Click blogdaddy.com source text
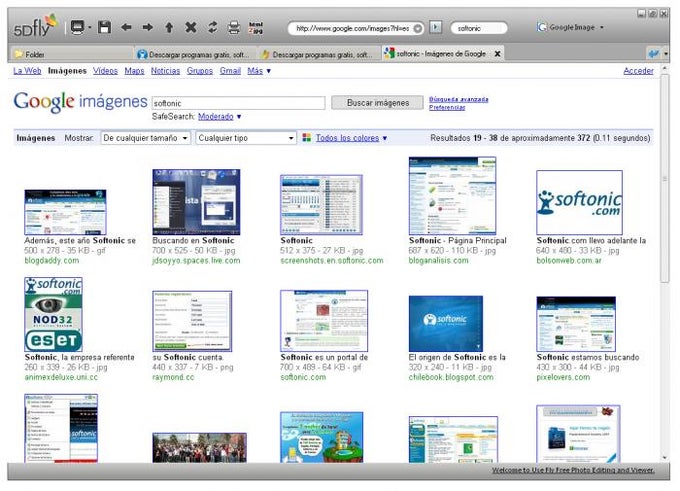The height and width of the screenshot is (491, 680). click(52, 261)
